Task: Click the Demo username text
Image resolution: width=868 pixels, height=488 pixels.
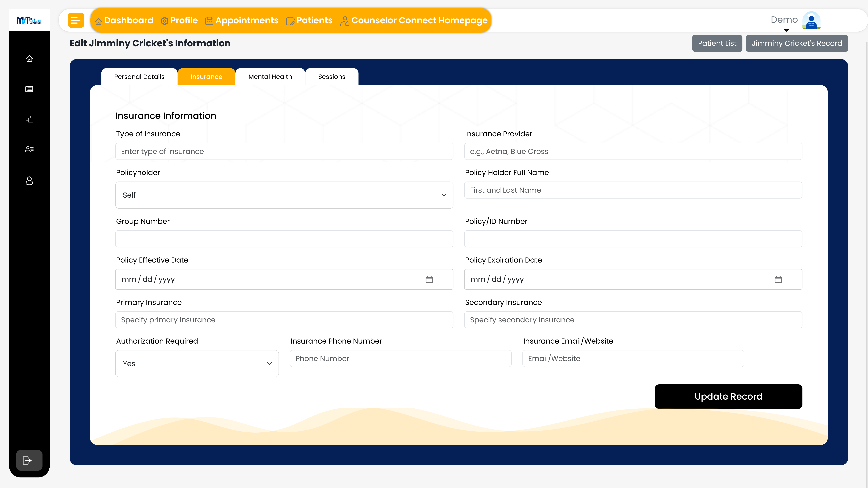Action: [784, 20]
